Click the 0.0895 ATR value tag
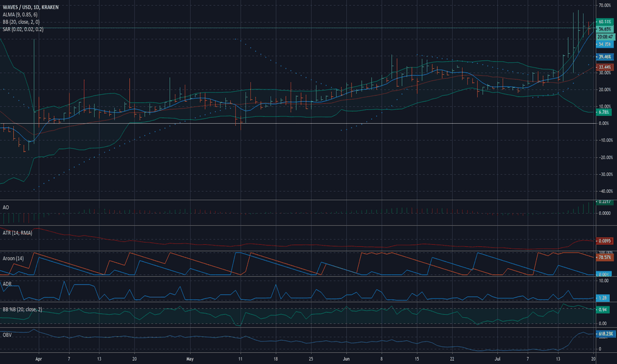 pos(605,241)
